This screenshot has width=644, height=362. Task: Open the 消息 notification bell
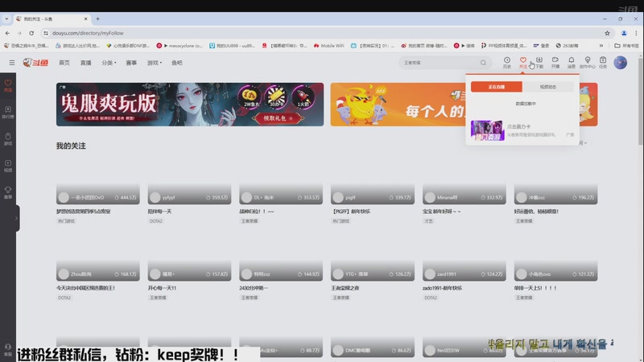coord(572,63)
